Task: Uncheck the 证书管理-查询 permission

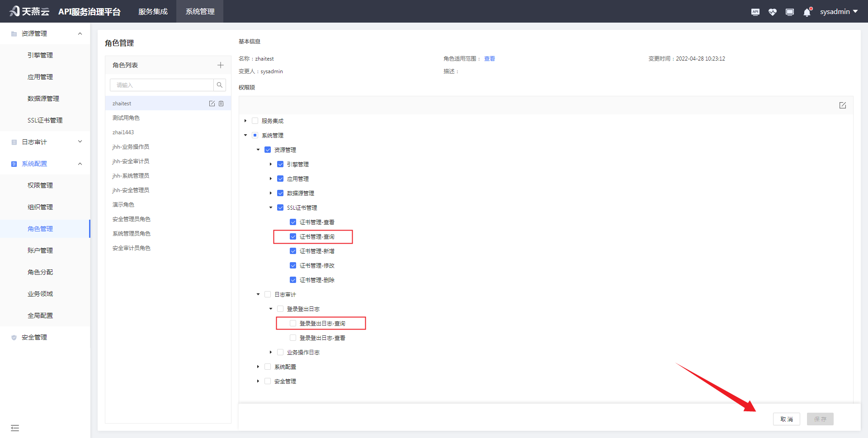Action: point(293,236)
